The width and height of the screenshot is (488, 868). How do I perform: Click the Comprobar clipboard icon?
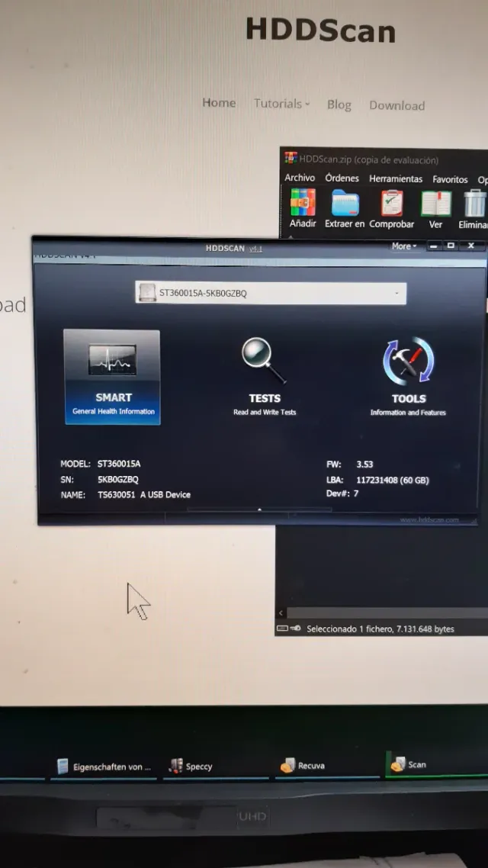392,204
